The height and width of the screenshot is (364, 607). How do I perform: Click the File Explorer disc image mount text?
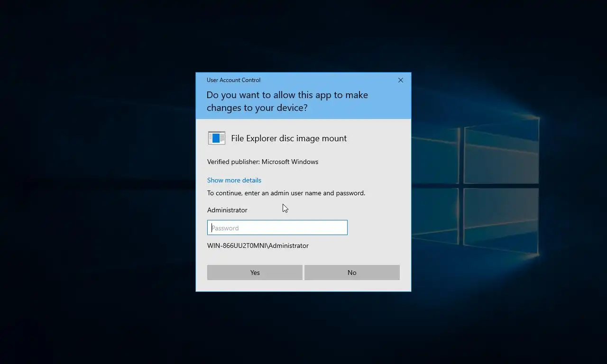pyautogui.click(x=289, y=138)
